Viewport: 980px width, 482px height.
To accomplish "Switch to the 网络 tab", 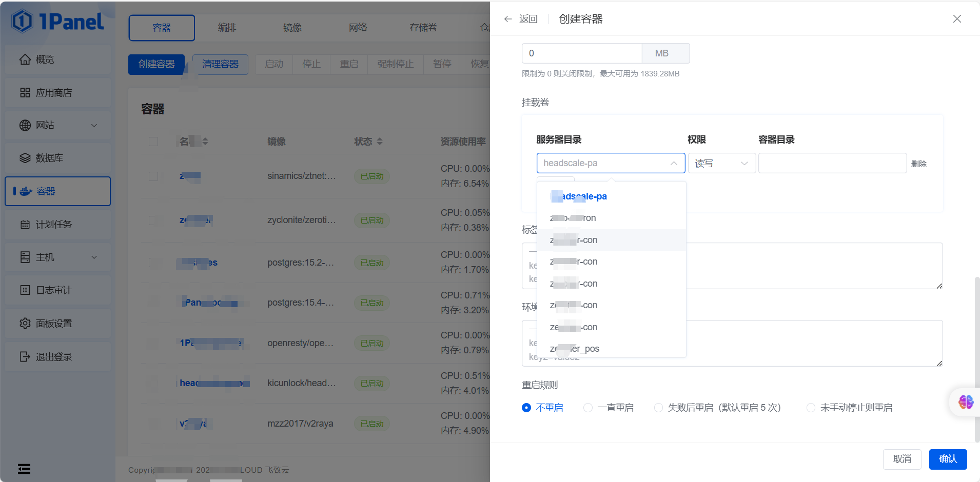I will (358, 28).
